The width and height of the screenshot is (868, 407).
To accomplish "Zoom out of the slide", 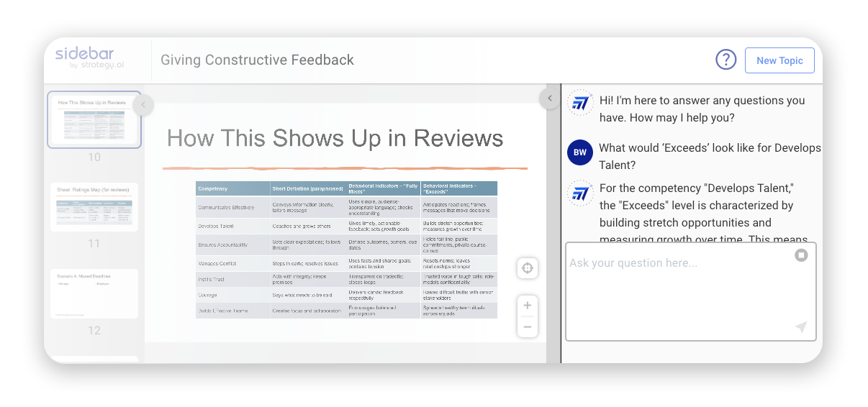I will point(527,327).
